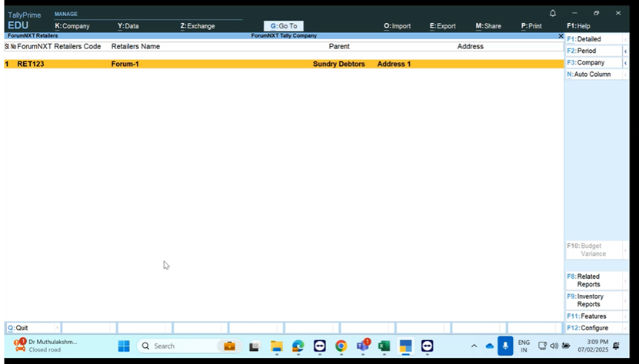639x364 pixels.
Task: Click the Address 1 cell
Action: point(394,64)
